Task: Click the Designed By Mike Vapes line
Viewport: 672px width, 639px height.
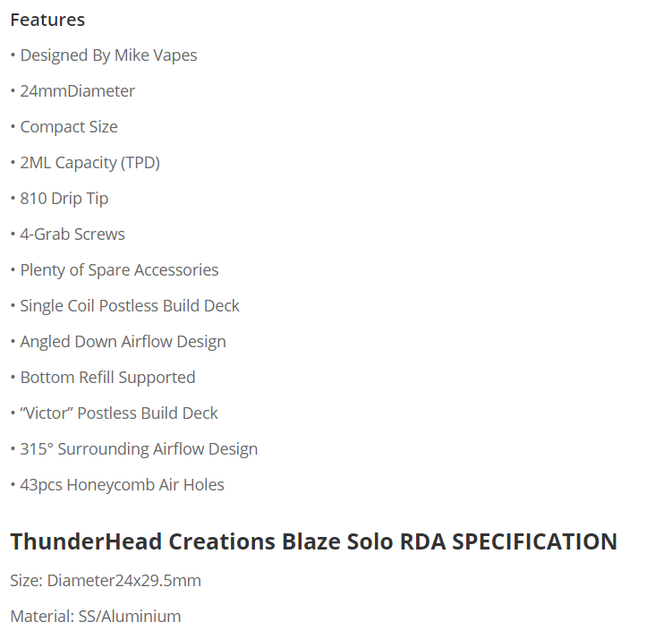Action: tap(107, 55)
